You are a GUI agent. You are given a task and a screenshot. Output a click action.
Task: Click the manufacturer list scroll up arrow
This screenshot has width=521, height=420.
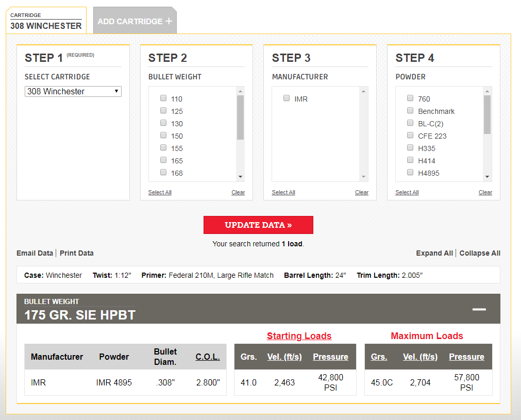(x=363, y=91)
